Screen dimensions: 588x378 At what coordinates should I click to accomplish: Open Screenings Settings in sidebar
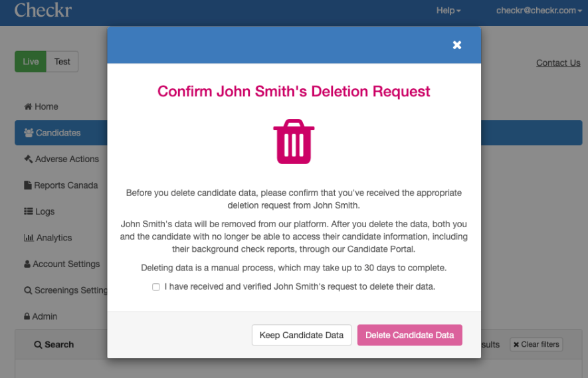(66, 290)
